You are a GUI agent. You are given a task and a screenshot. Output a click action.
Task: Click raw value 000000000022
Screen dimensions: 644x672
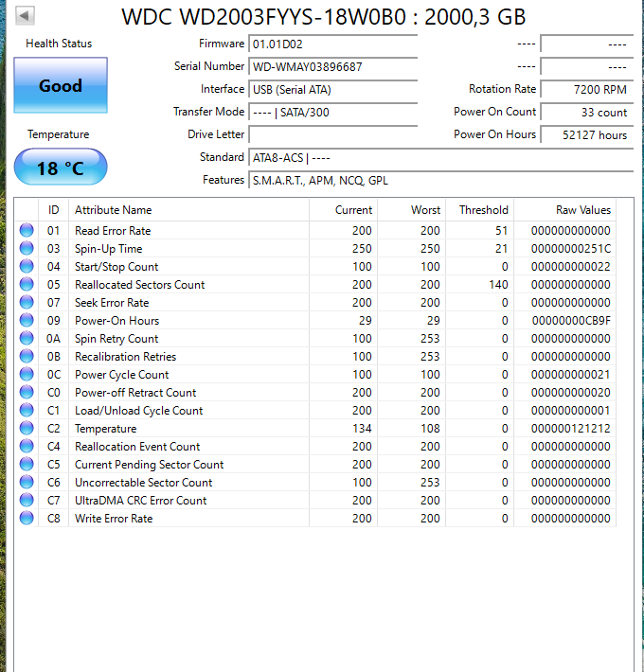[x=571, y=267]
